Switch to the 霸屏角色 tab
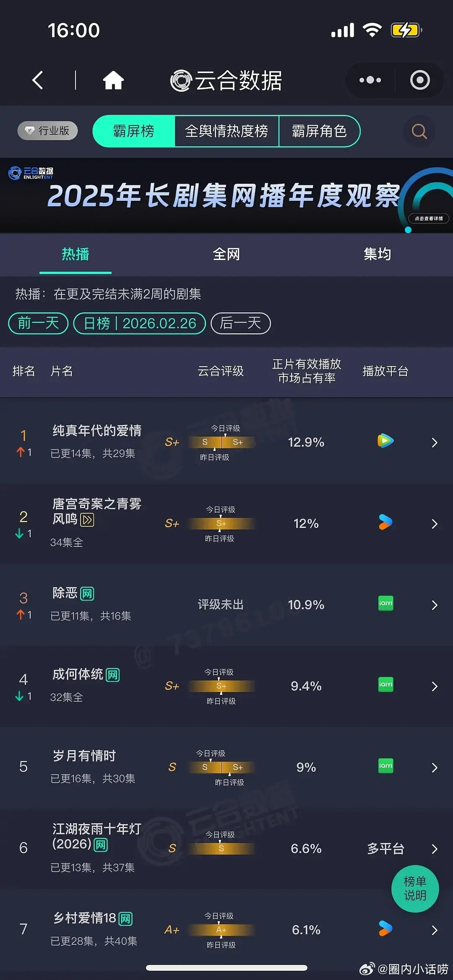453x980 pixels. coord(320,131)
